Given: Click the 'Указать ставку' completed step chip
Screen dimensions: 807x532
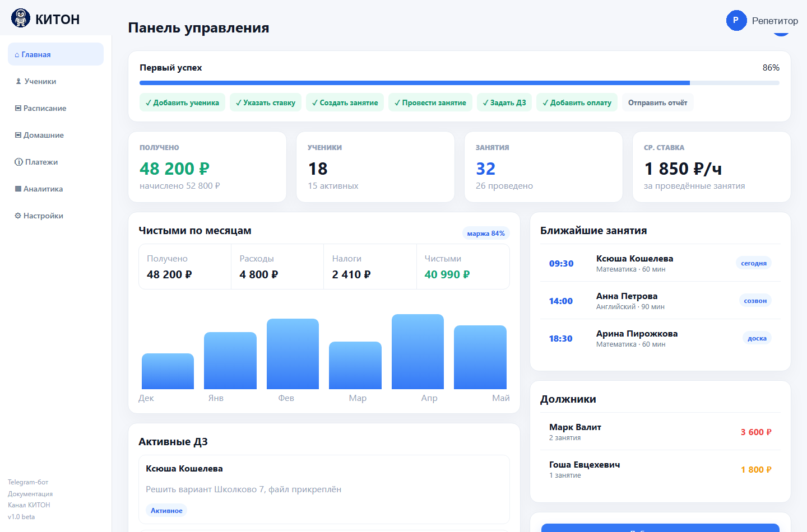Looking at the screenshot, I should coord(266,102).
